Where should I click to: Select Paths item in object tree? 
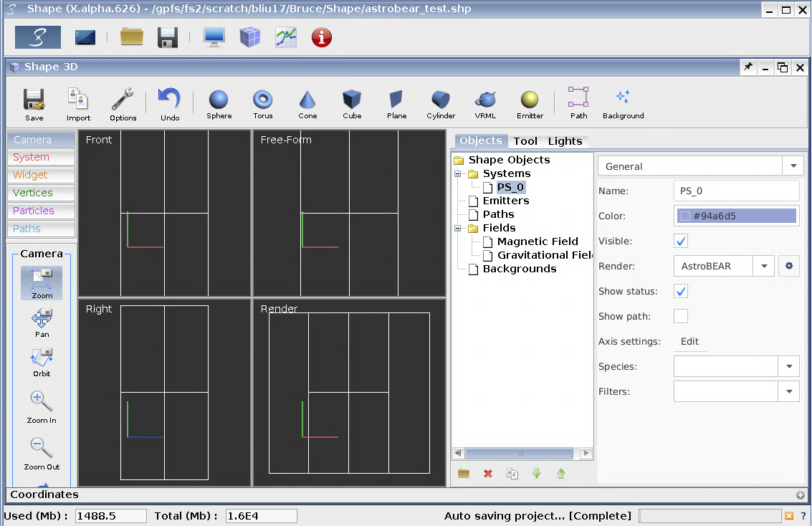[x=498, y=214]
